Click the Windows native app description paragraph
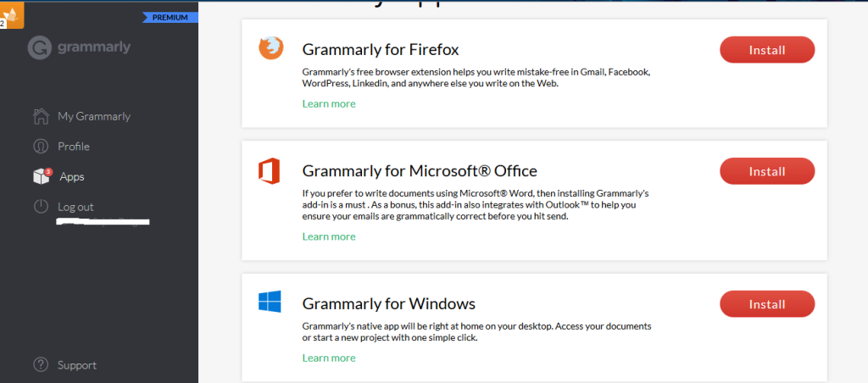The height and width of the screenshot is (383, 868). [476, 331]
